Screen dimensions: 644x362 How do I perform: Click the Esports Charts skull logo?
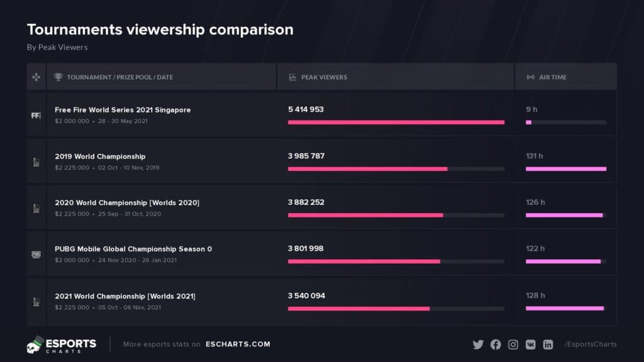[x=35, y=344]
